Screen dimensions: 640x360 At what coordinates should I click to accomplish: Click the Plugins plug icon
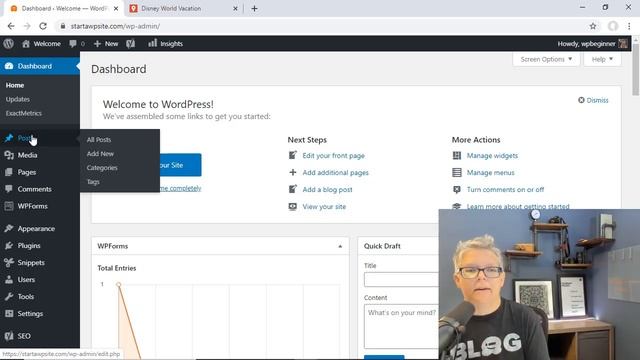(9, 246)
